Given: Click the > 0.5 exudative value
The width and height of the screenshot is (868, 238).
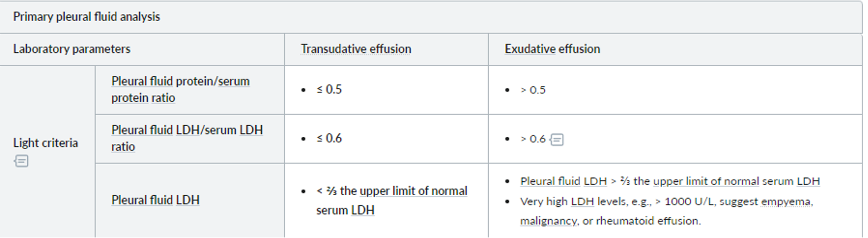Looking at the screenshot, I should (x=533, y=90).
